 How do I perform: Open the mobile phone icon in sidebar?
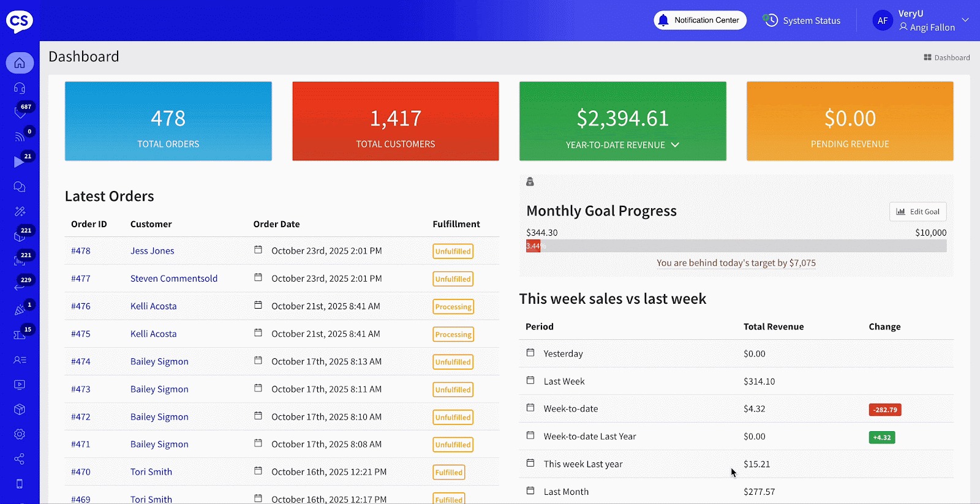click(x=20, y=484)
